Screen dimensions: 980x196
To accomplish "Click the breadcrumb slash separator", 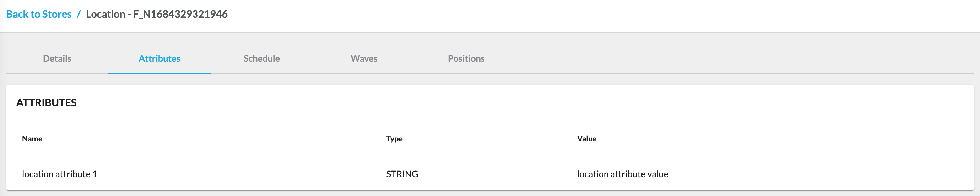I will pos(79,14).
